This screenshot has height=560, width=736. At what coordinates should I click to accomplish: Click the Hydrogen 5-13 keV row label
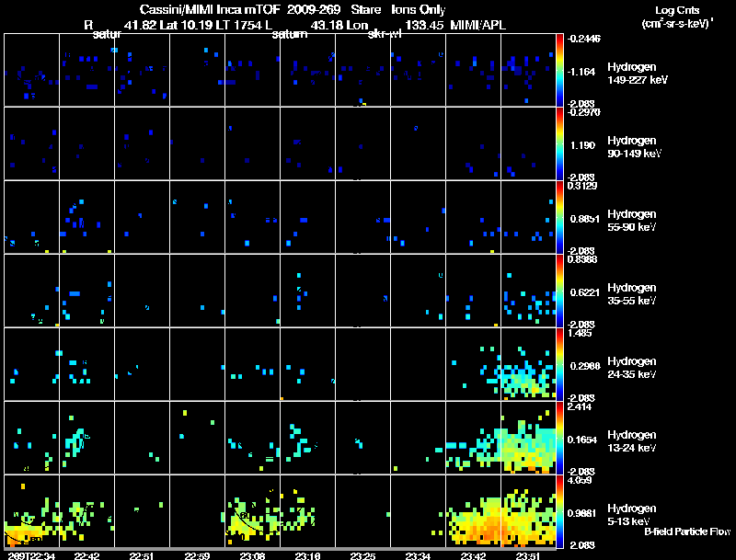click(x=632, y=515)
